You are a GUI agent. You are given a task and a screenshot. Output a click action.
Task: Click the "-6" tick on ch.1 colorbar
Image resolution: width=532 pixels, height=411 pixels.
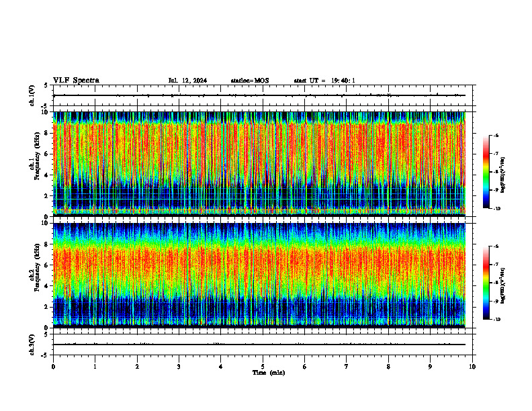pyautogui.click(x=496, y=136)
